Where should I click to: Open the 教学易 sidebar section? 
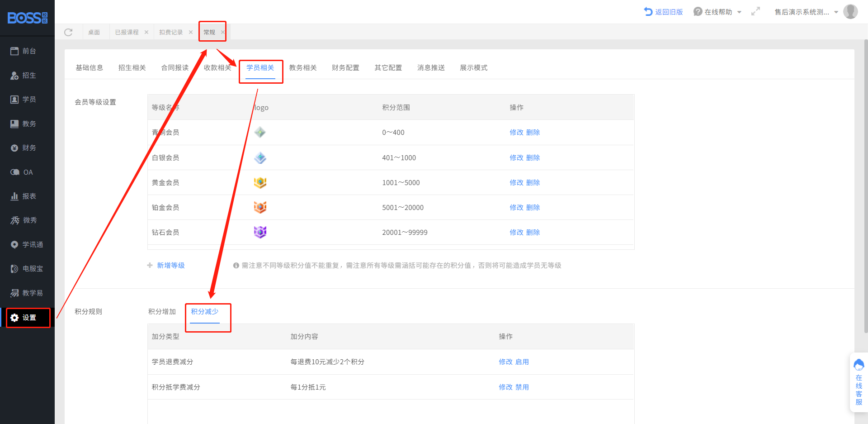(x=27, y=293)
